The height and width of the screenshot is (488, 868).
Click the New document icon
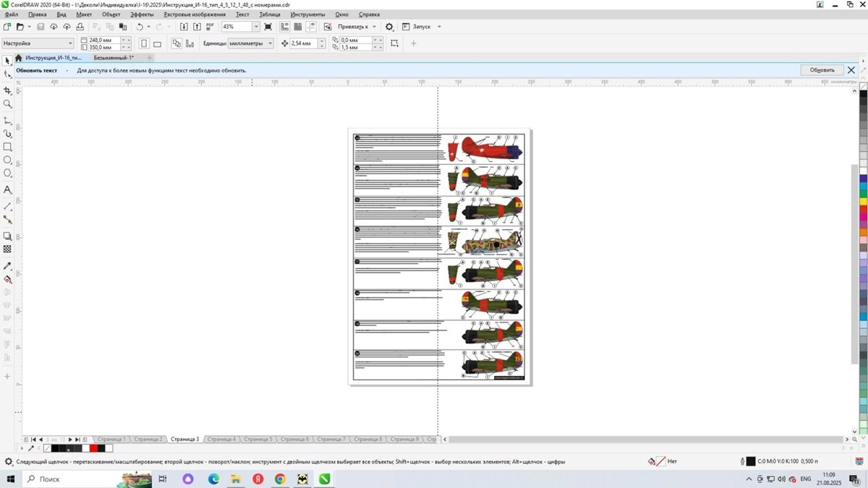click(x=7, y=27)
